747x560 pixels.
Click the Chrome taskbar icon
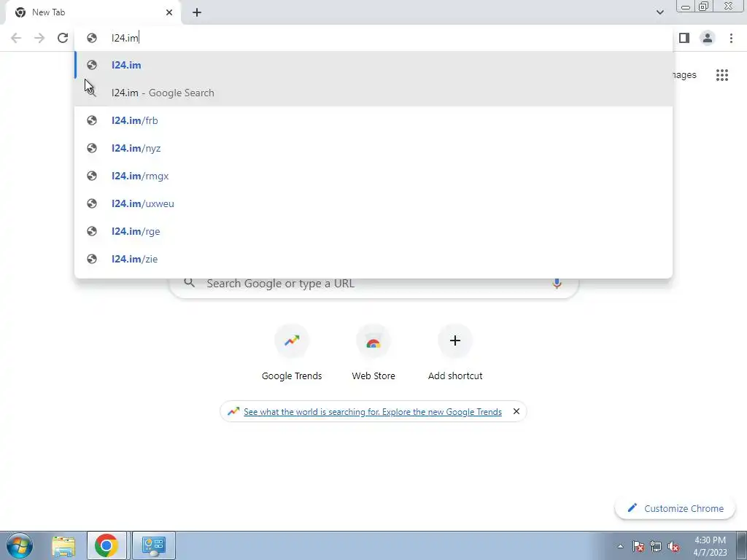pyautogui.click(x=107, y=545)
